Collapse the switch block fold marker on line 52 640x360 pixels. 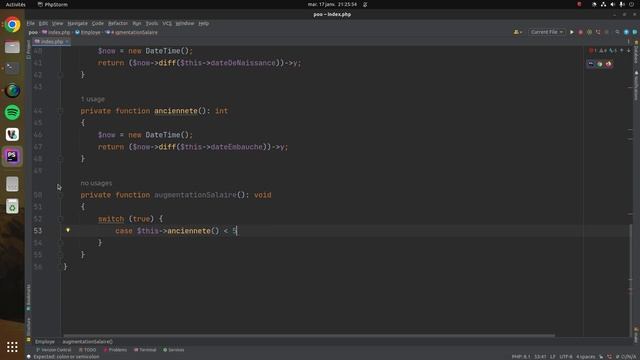60,219
